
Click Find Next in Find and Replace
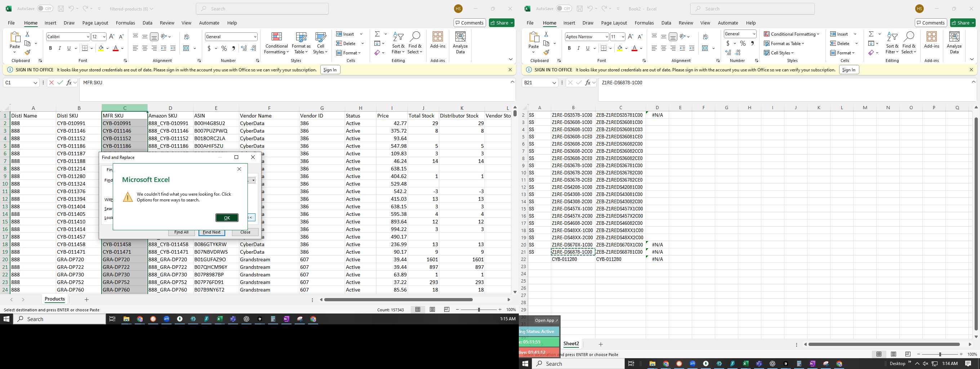tap(211, 232)
